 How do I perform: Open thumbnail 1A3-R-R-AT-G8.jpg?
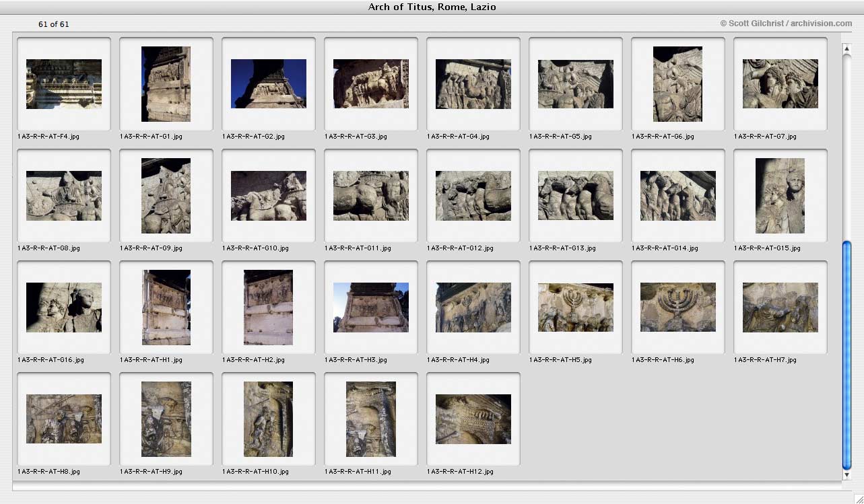64,196
